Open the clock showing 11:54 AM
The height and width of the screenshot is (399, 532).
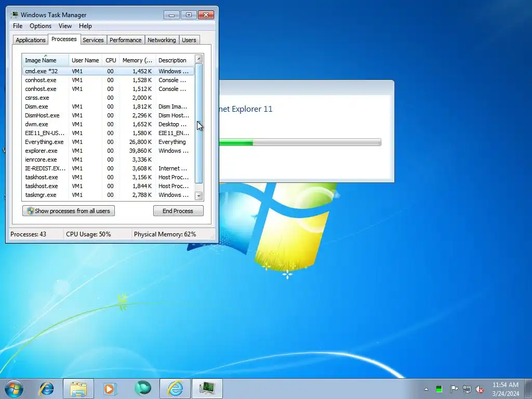coord(505,389)
